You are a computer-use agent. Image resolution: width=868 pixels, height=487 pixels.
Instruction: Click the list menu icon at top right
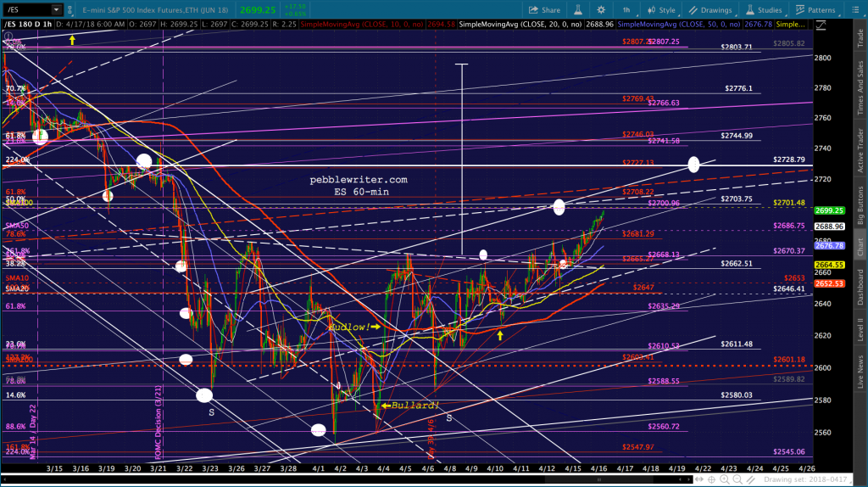[855, 10]
